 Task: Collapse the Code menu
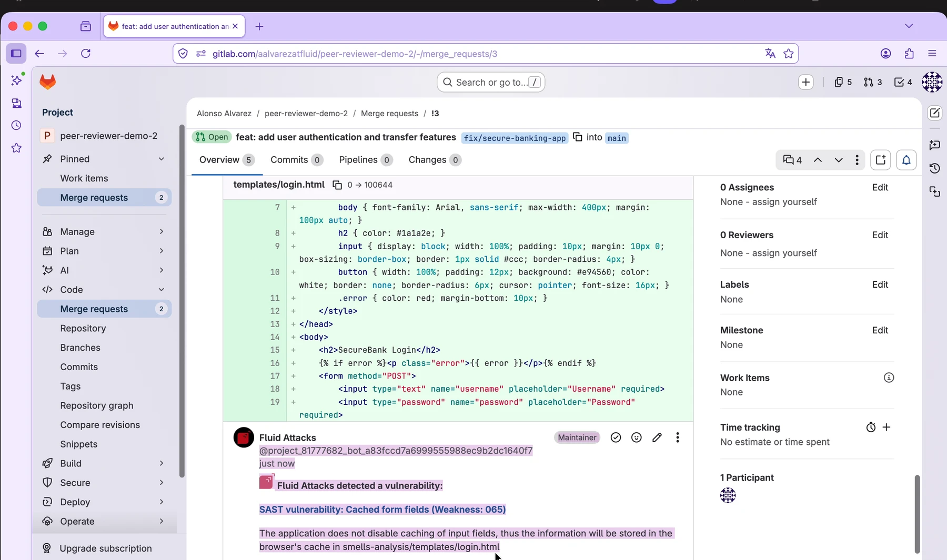104,290
